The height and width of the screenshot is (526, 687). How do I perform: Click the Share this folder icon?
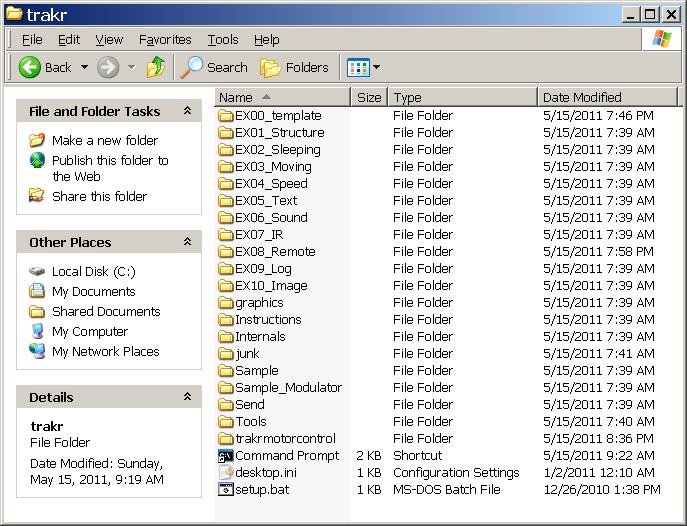click(x=37, y=195)
